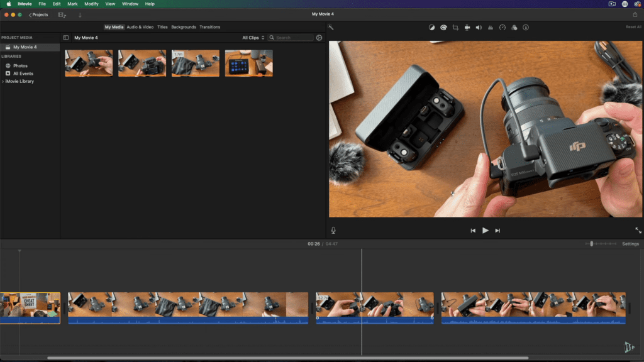This screenshot has width=644, height=362.
Task: Click the import media down arrow
Action: [80, 15]
